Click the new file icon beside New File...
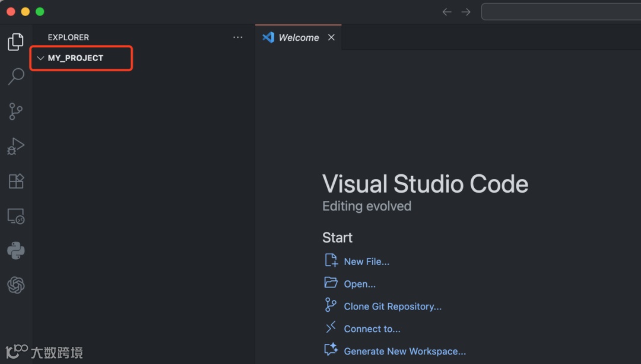The width and height of the screenshot is (641, 364). point(331,260)
